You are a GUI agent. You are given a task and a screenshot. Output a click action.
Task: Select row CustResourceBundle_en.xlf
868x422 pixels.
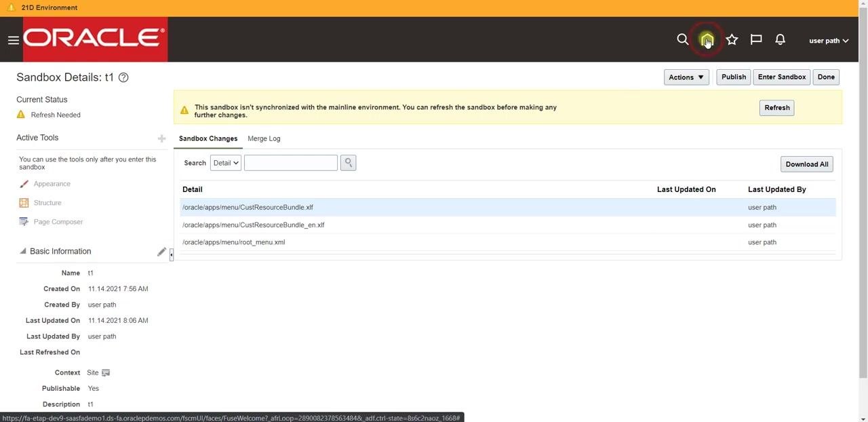(508, 225)
